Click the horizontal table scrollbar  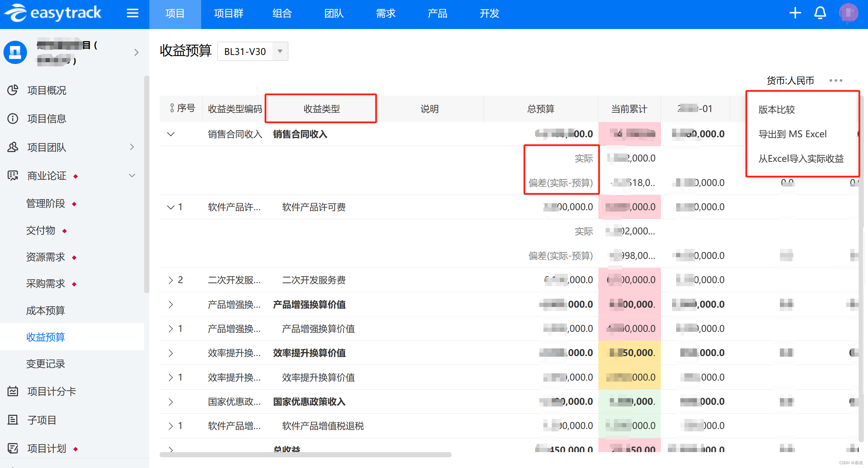click(x=306, y=455)
